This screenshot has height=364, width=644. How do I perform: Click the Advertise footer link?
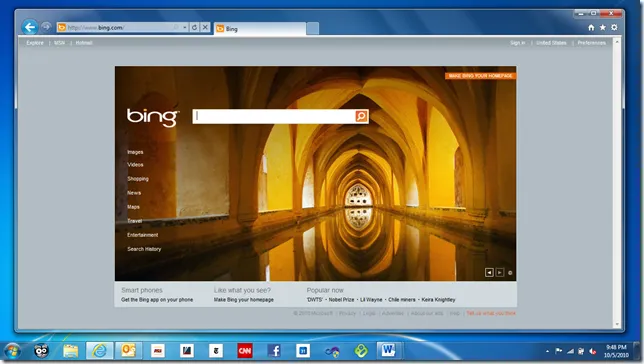(393, 313)
